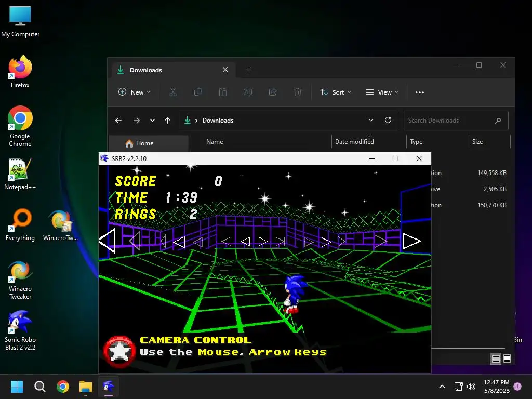Screen dimensions: 532x399
Task: Go back in Explorer navigation
Action: 118,121
